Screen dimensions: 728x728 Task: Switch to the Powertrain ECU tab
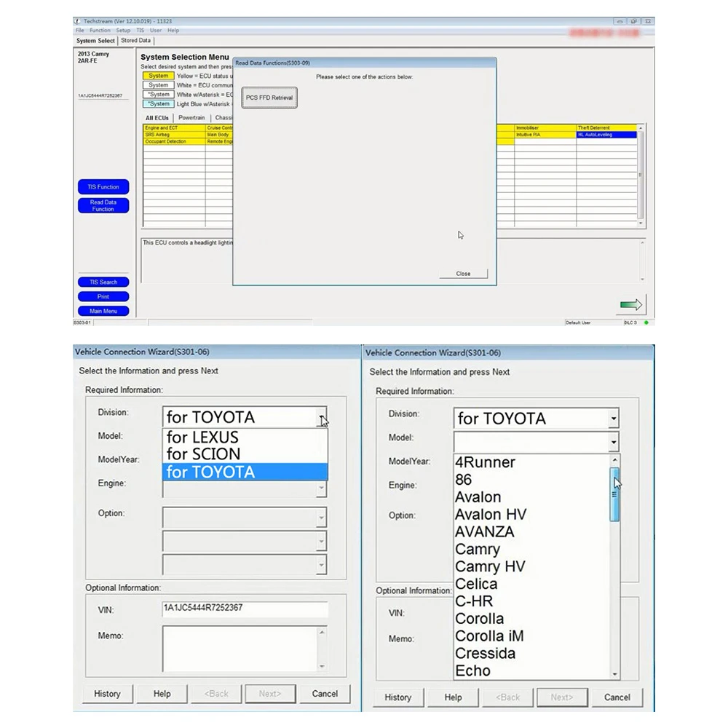tap(191, 118)
